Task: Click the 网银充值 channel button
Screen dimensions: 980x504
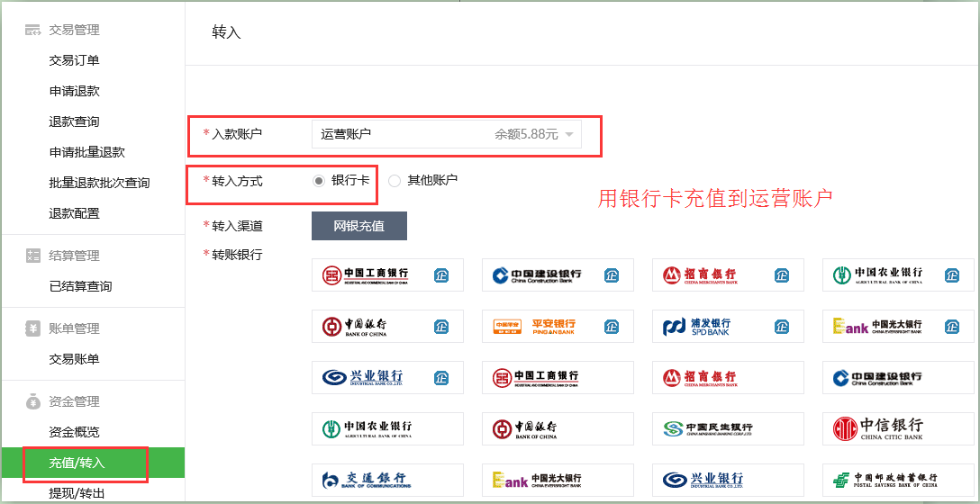Action: point(359,226)
